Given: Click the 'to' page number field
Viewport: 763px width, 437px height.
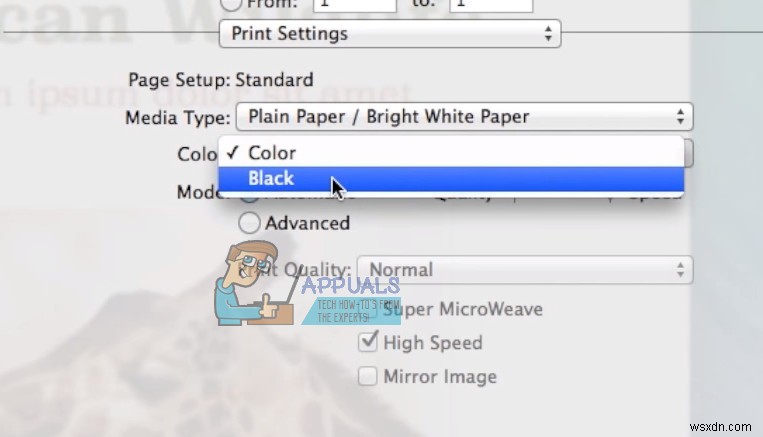Looking at the screenshot, I should pyautogui.click(x=490, y=5).
